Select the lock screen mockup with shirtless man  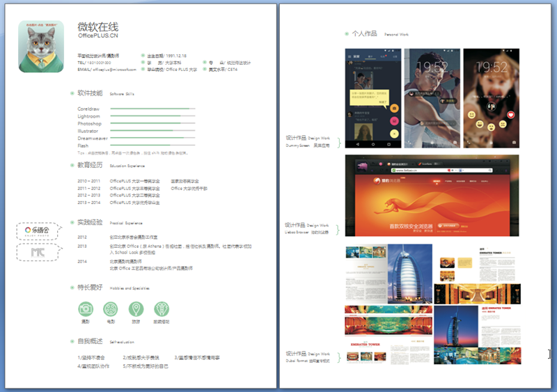432,98
